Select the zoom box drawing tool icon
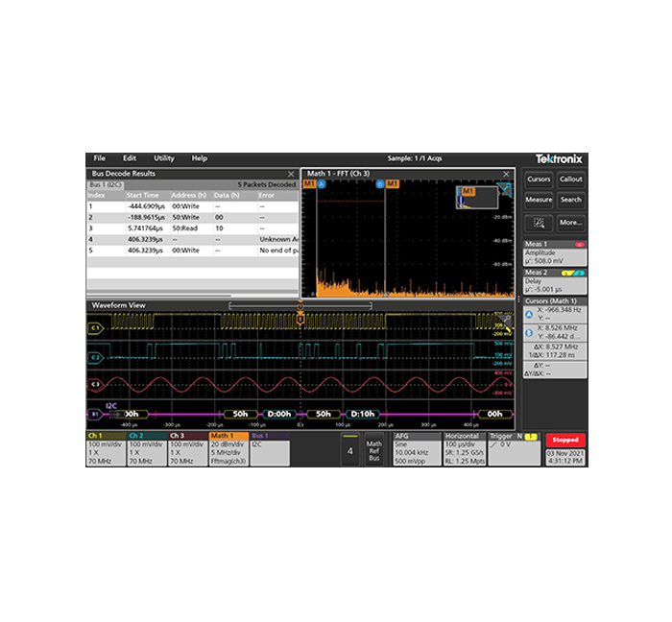 (x=539, y=223)
